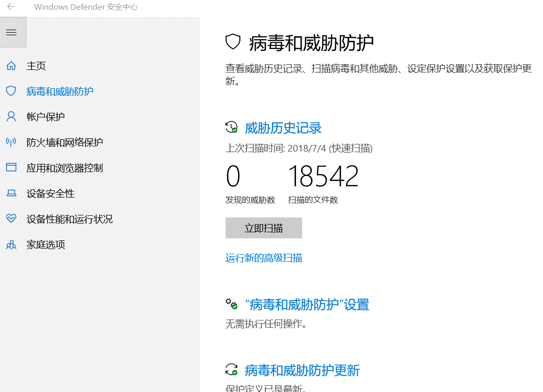The width and height of the screenshot is (543, 392).
Task: Click the scanned files count 18542
Action: click(x=323, y=176)
